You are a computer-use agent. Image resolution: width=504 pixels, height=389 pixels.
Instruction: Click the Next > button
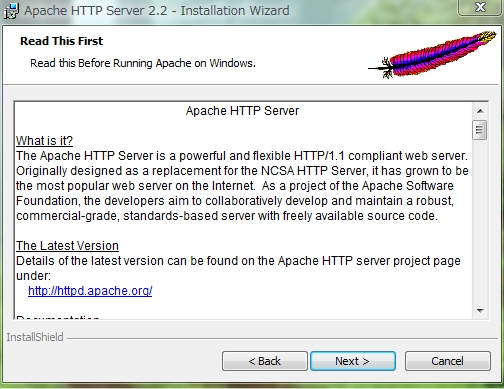[x=353, y=361]
